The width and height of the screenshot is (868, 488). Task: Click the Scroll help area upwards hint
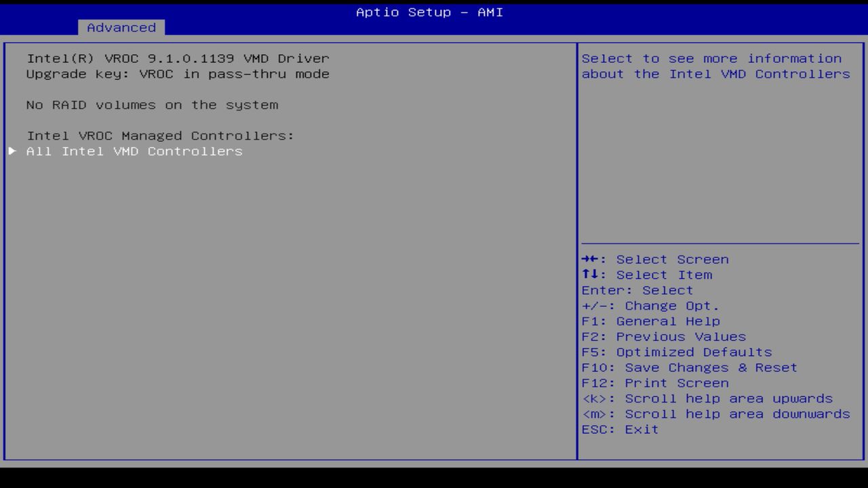[707, 399]
